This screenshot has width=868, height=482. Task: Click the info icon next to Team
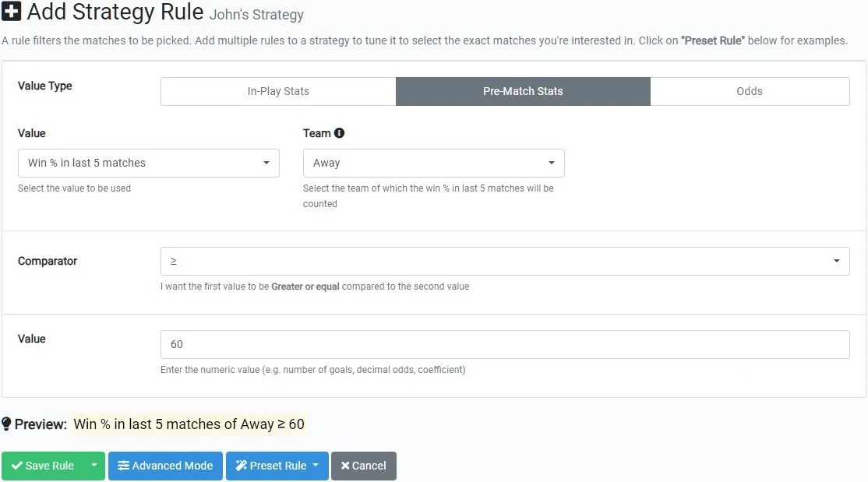pos(339,133)
